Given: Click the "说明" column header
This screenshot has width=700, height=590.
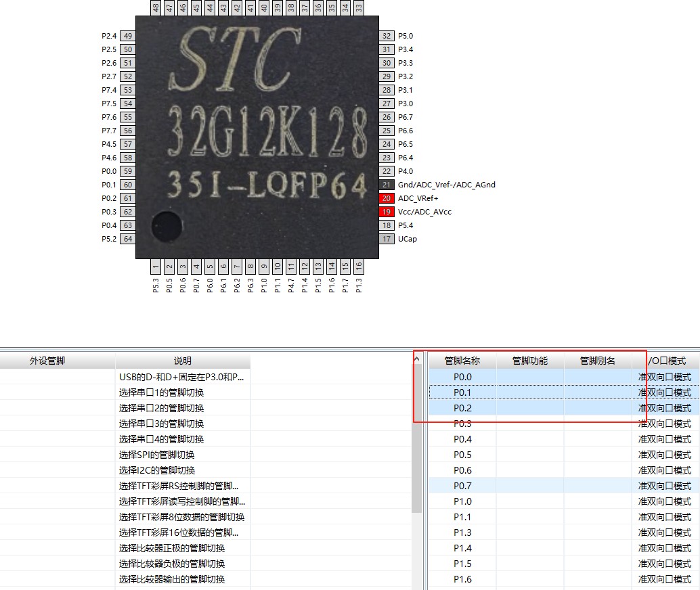Looking at the screenshot, I should click(x=183, y=361).
